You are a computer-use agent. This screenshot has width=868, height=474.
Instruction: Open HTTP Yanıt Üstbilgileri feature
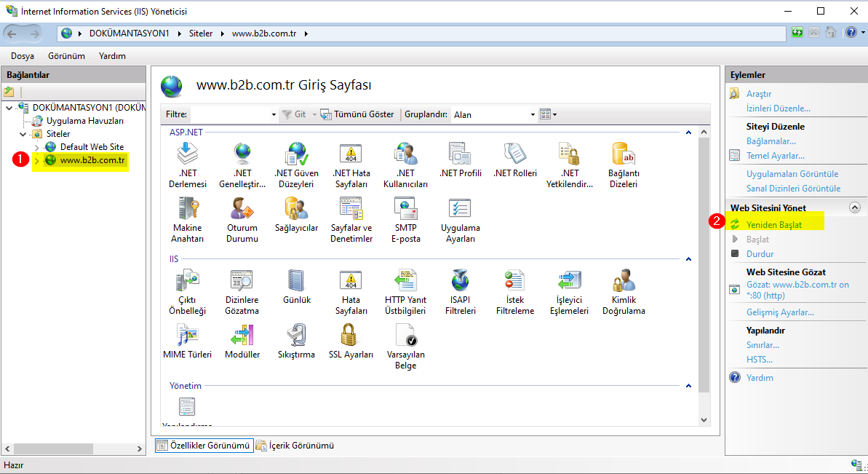tap(405, 292)
